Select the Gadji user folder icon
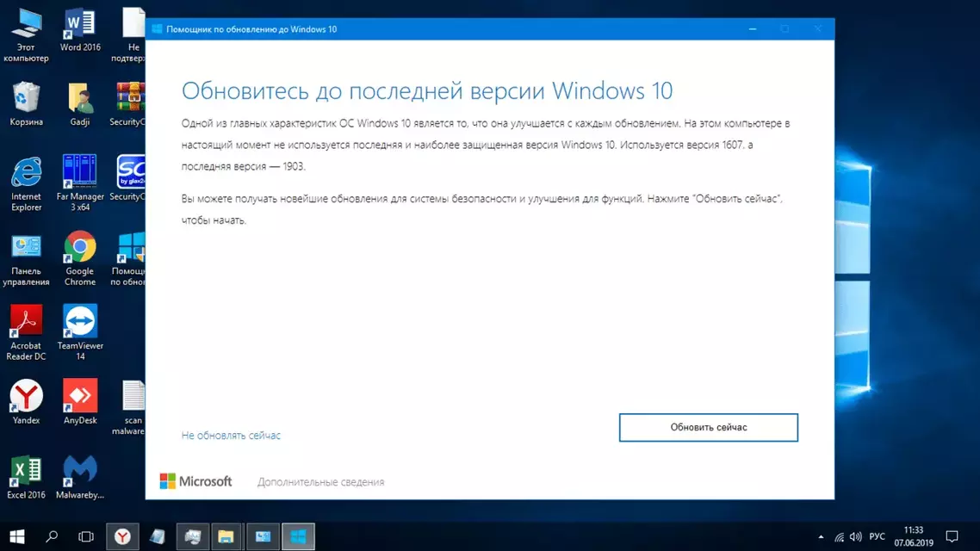The height and width of the screenshot is (551, 980). click(x=80, y=104)
